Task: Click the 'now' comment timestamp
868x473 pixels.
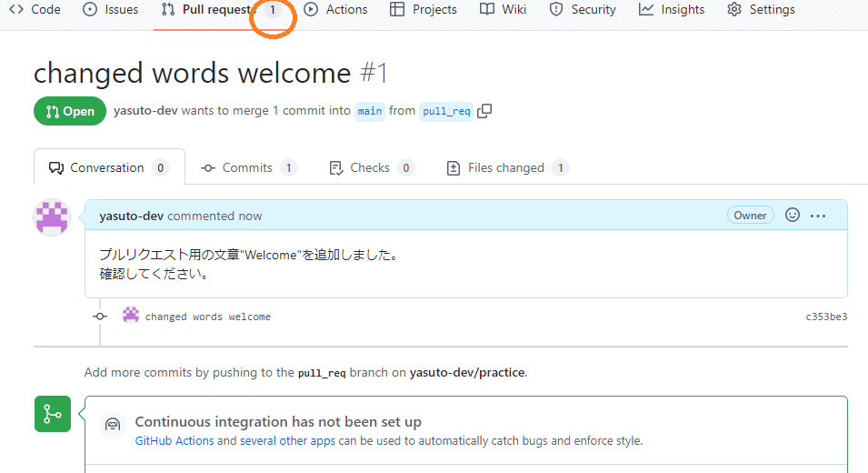Action: pos(250,216)
